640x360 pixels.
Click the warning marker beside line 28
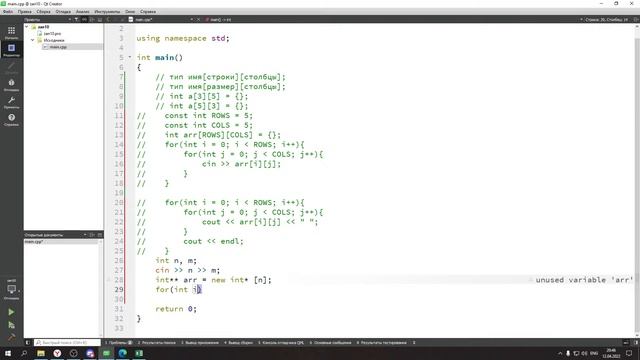(109, 280)
